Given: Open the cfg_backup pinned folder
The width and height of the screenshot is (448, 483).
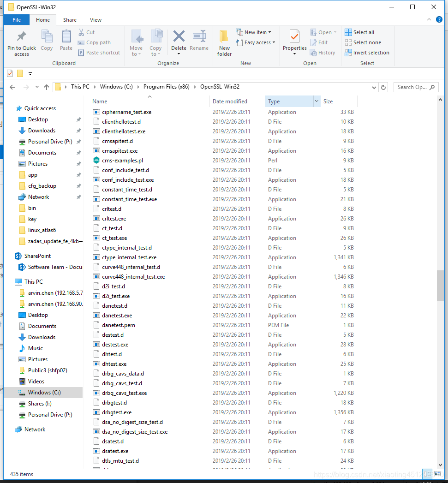Looking at the screenshot, I should click(42, 186).
